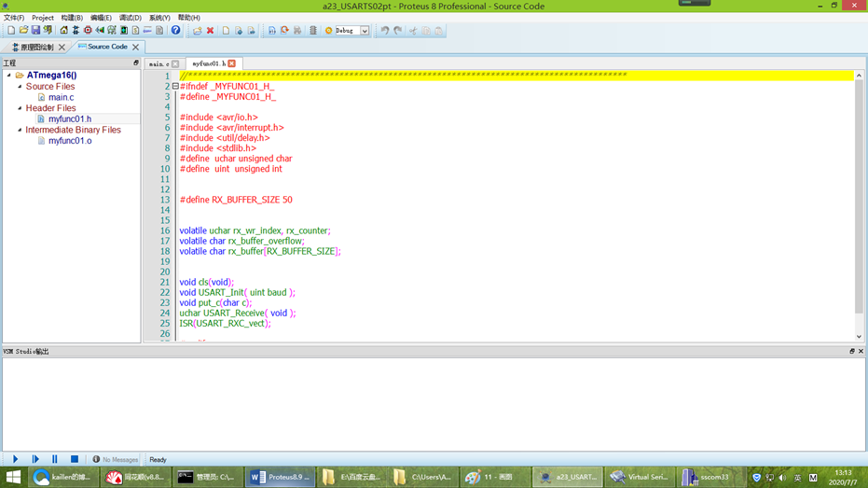Click the editor vertical scrollbar down arrow
Image resolution: width=868 pixels, height=488 pixels.
tap(860, 336)
